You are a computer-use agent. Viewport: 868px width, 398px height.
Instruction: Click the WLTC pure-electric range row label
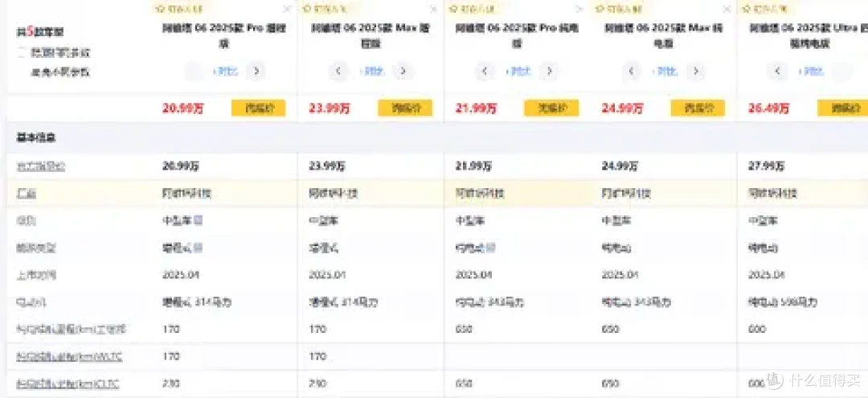[x=69, y=356]
